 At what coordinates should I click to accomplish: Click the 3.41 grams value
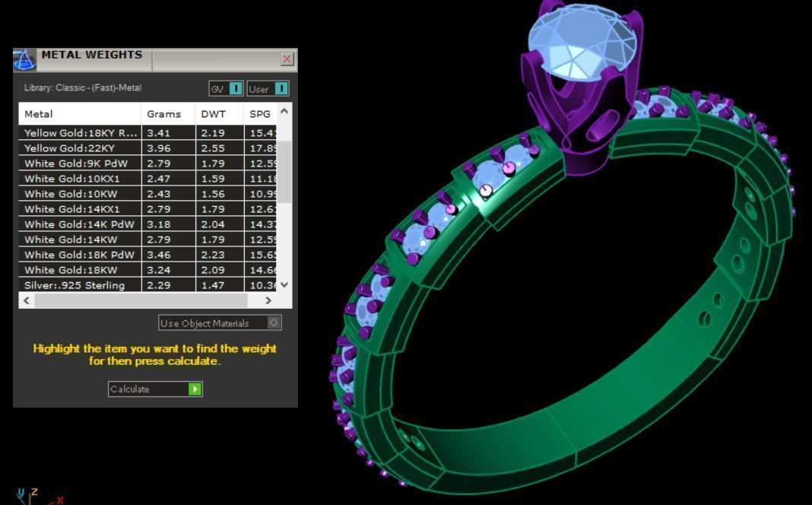click(158, 133)
